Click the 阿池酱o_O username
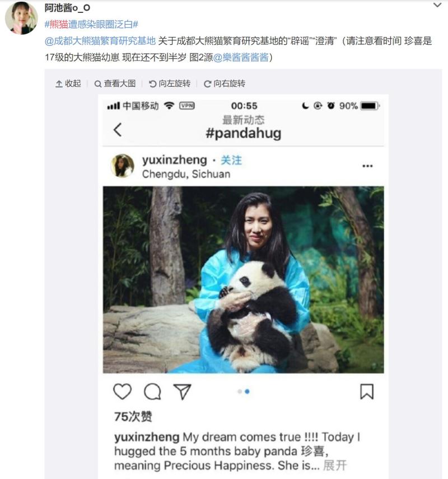Viewport: 448px width, 479px height. [x=67, y=8]
